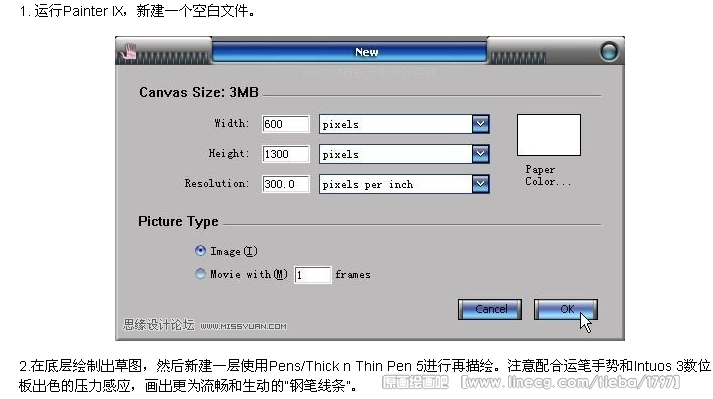Click the "Picture Type" heading
The image size is (713, 399).
click(178, 222)
